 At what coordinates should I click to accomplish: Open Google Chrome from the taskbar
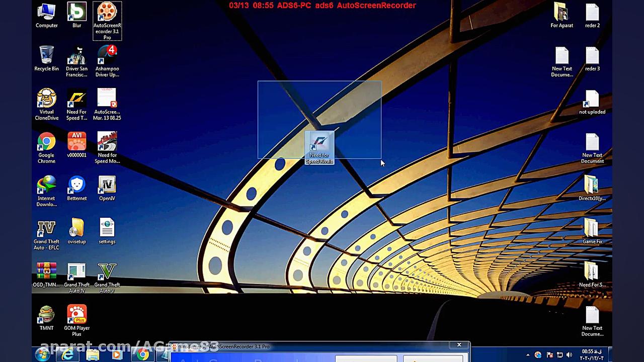(x=143, y=354)
